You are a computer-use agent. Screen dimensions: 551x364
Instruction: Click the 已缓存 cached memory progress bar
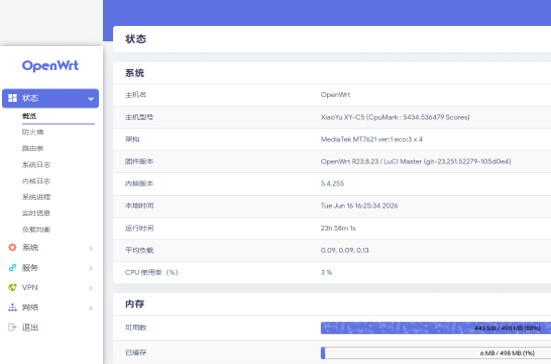pyautogui.click(x=436, y=353)
